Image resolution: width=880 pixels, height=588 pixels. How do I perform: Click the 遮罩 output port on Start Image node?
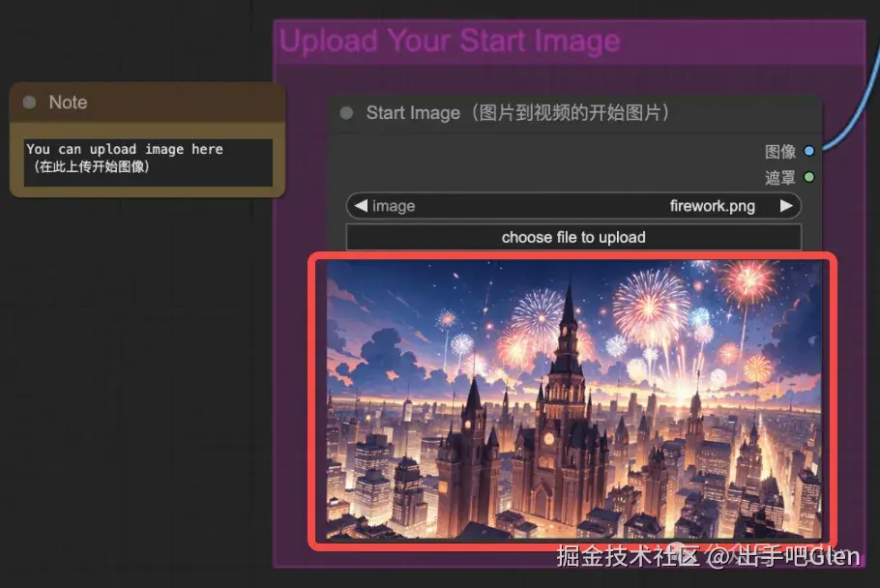[x=809, y=177]
